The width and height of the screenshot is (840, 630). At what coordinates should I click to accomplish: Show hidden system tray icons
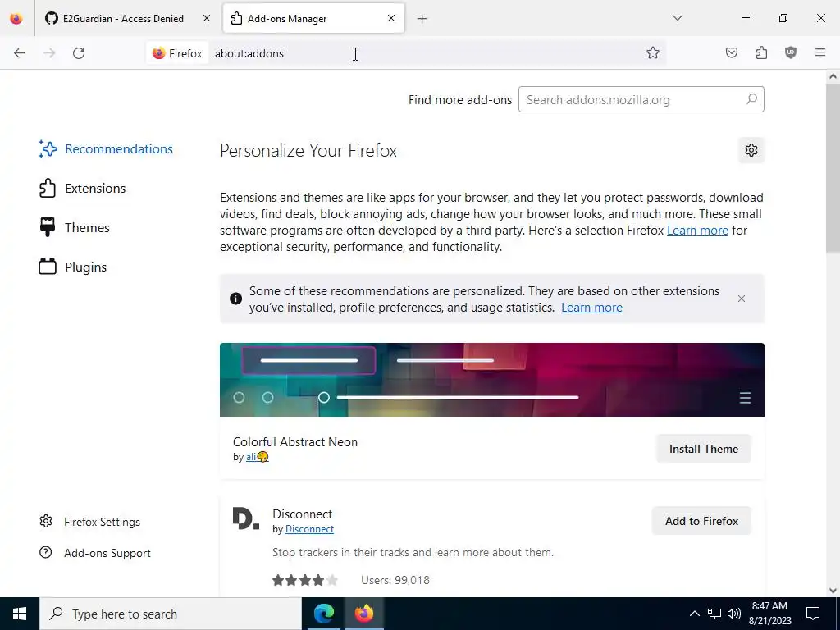click(x=694, y=614)
